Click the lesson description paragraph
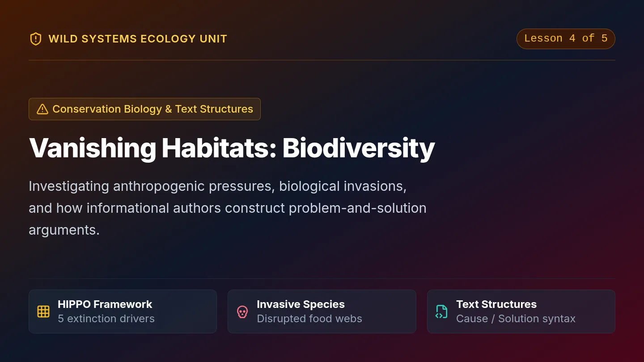644x362 pixels. pos(228,208)
